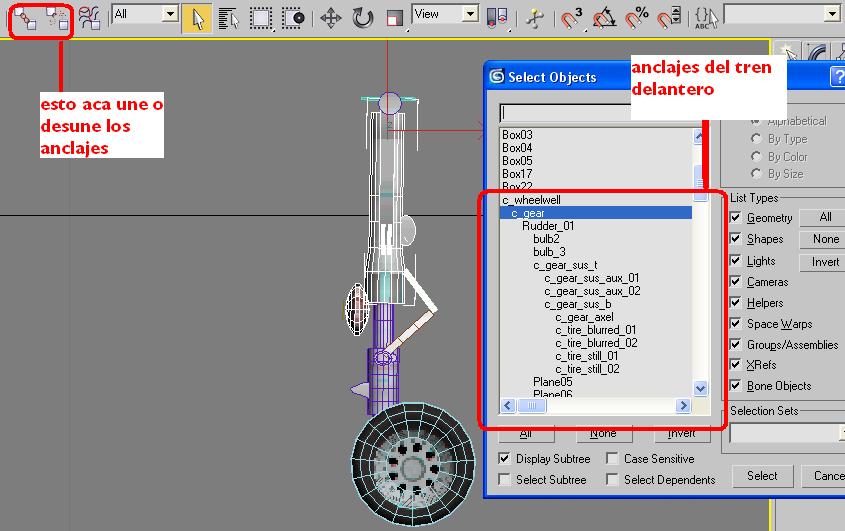Select c_gear_axel in the object list

(584, 317)
